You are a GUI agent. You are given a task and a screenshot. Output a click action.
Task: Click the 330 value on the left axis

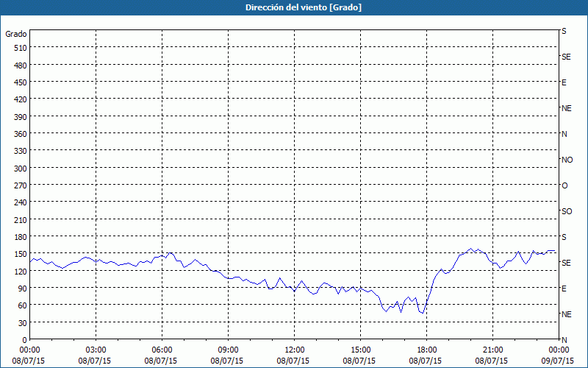(x=21, y=151)
